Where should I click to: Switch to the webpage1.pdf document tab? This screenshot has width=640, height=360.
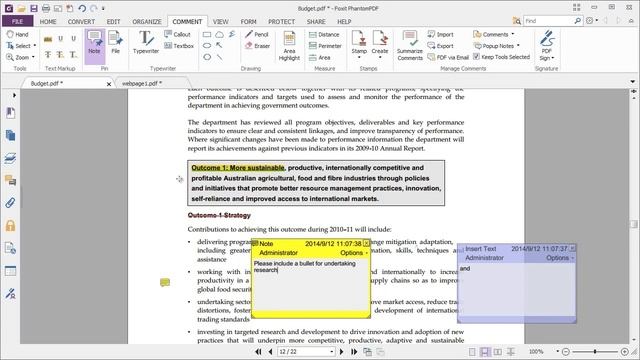point(142,83)
